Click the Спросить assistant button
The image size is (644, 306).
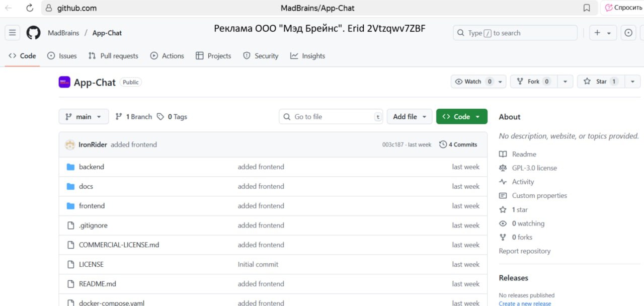pos(623,8)
